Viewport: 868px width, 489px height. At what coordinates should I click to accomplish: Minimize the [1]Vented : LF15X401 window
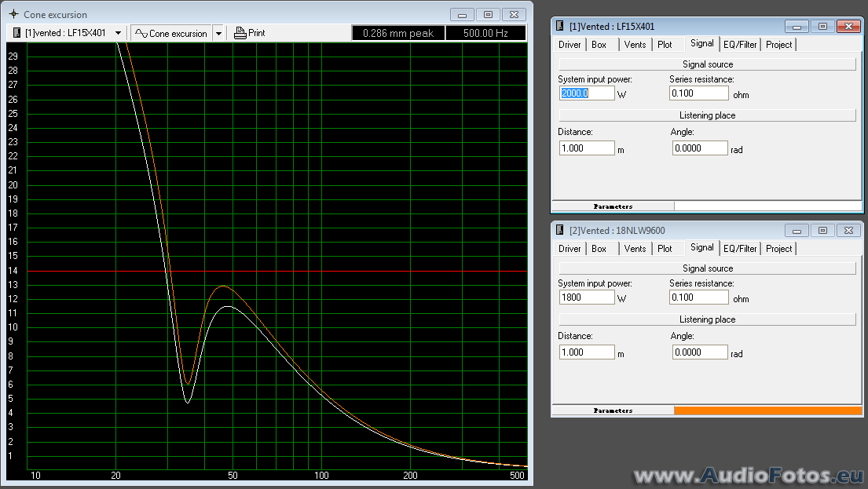click(797, 27)
